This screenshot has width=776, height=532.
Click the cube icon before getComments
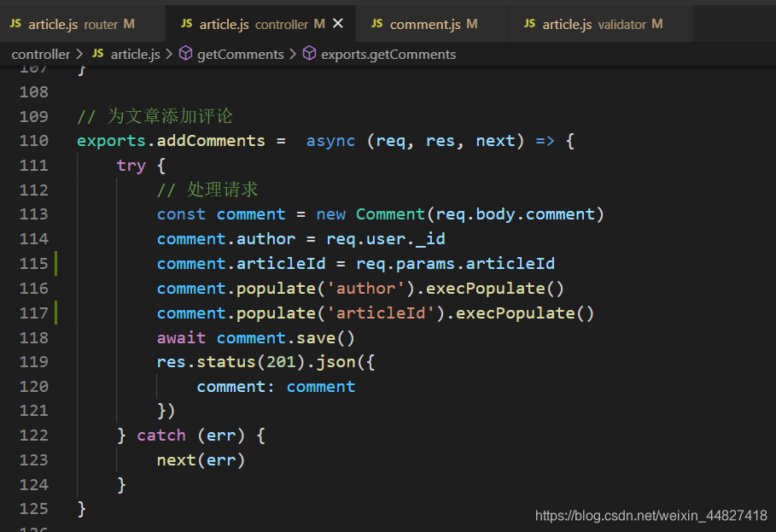pos(185,54)
